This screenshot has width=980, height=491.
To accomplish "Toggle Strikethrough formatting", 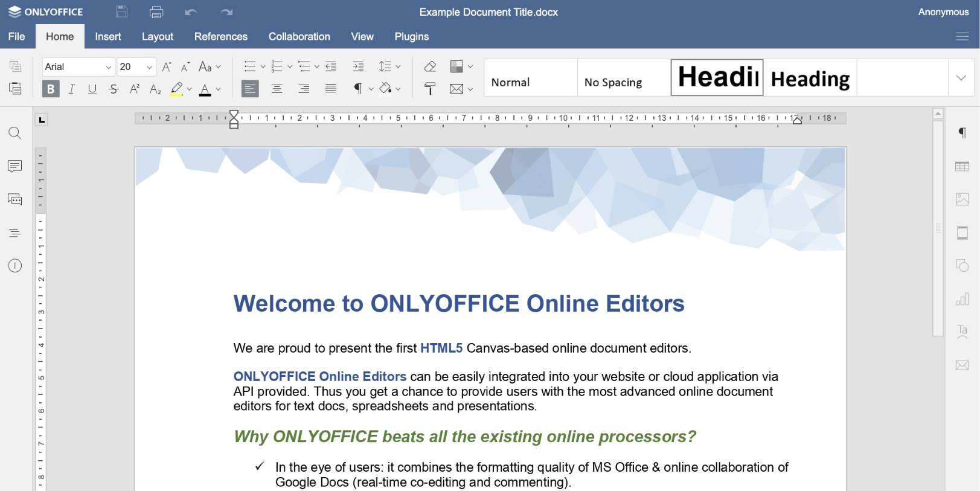I will (x=114, y=89).
